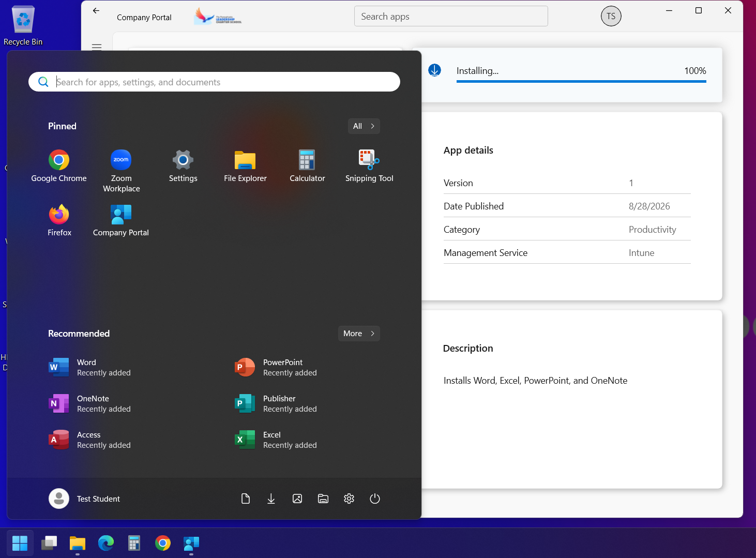Click the Pinned section heading
Image resolution: width=756 pixels, height=558 pixels.
62,126
